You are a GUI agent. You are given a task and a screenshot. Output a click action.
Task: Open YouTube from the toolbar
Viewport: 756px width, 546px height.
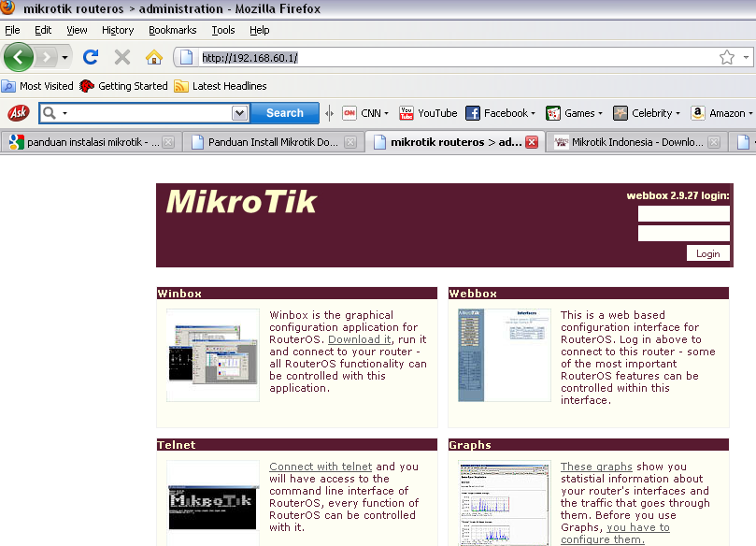pos(428,113)
